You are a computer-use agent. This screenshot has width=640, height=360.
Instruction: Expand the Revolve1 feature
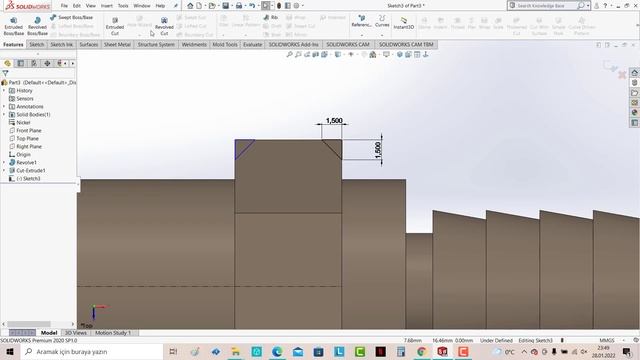pyautogui.click(x=4, y=162)
